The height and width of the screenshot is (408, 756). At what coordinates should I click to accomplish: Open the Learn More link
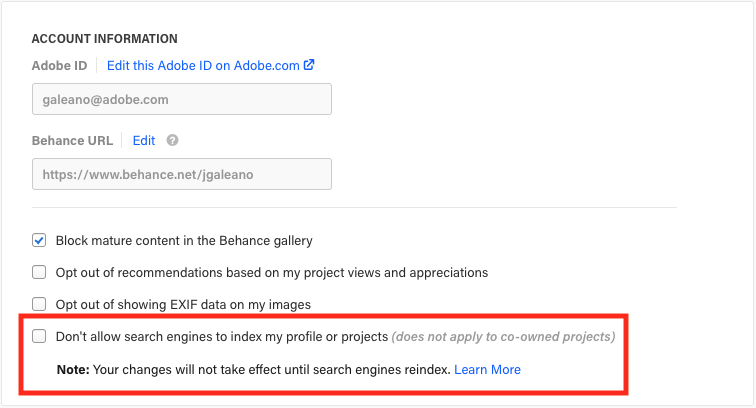coord(487,369)
